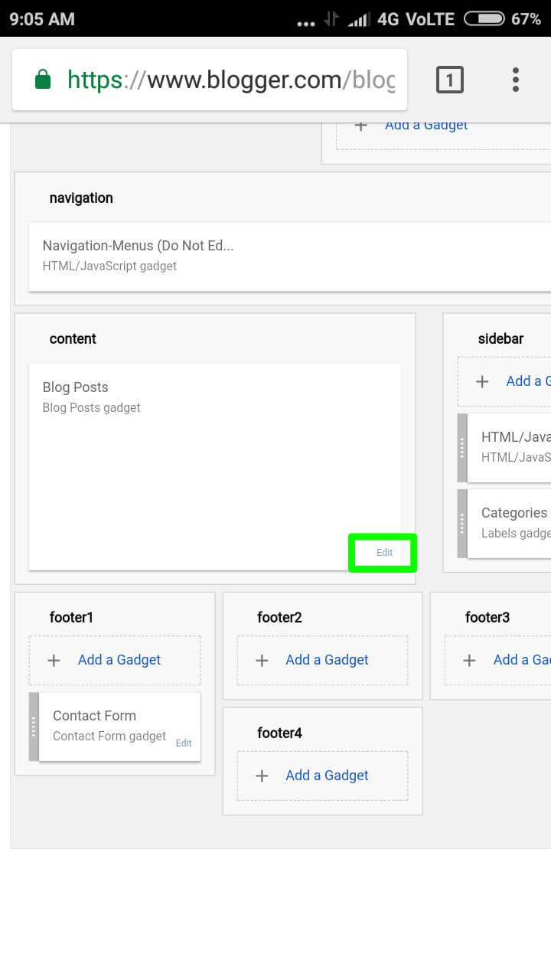Click the plus icon in footer4 section
Screen dimensions: 551x980
[262, 776]
